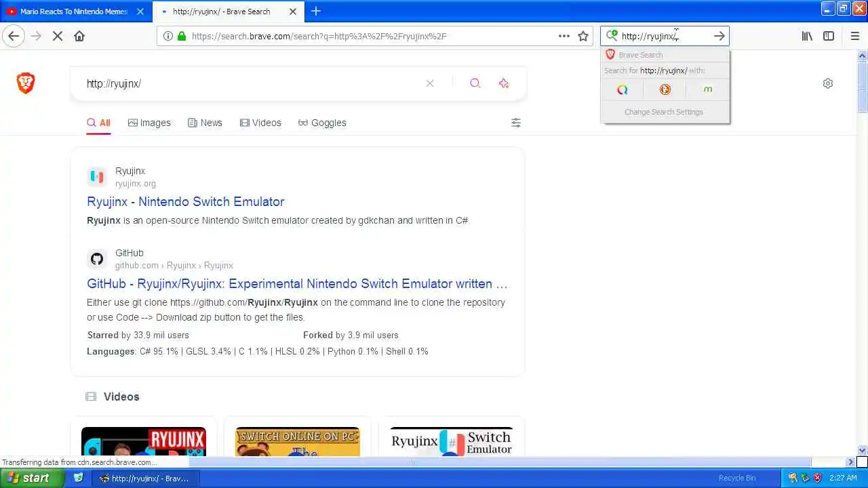Open the Library bookshelf icon
This screenshot has width=868, height=488.
click(x=807, y=36)
